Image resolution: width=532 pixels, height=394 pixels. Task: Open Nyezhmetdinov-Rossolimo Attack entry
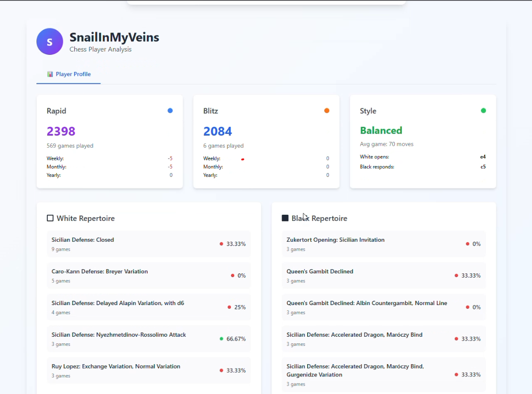pos(149,339)
